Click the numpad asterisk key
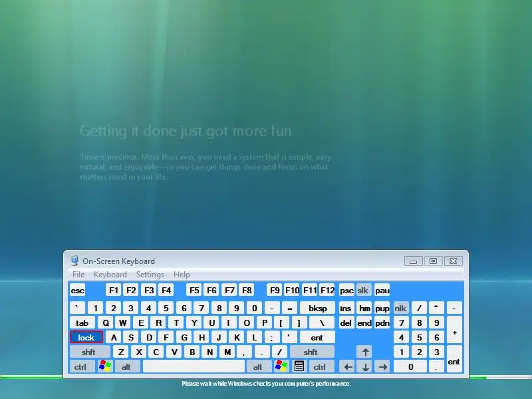 [x=437, y=308]
